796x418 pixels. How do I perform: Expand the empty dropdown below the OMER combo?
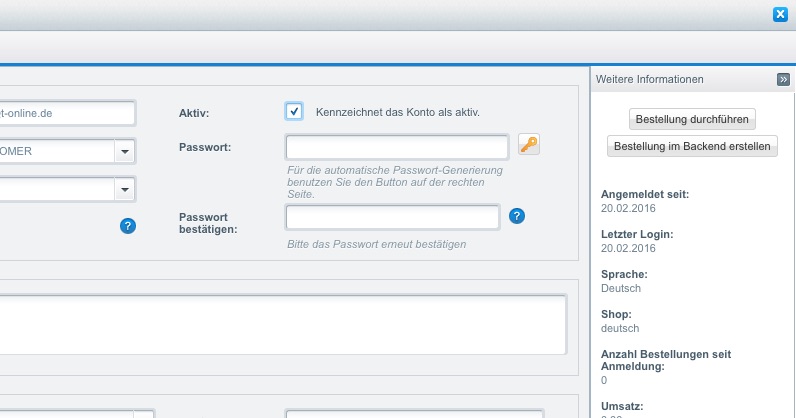(125, 188)
